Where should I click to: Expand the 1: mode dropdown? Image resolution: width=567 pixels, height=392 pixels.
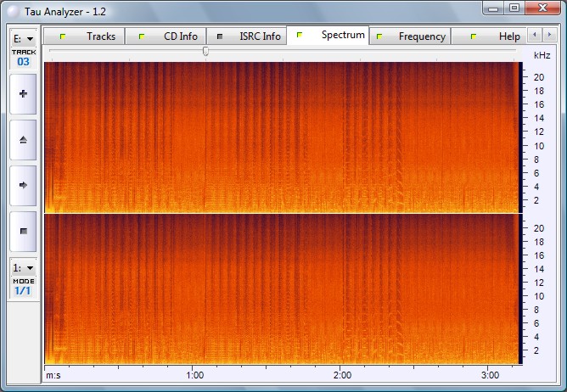[x=23, y=266]
